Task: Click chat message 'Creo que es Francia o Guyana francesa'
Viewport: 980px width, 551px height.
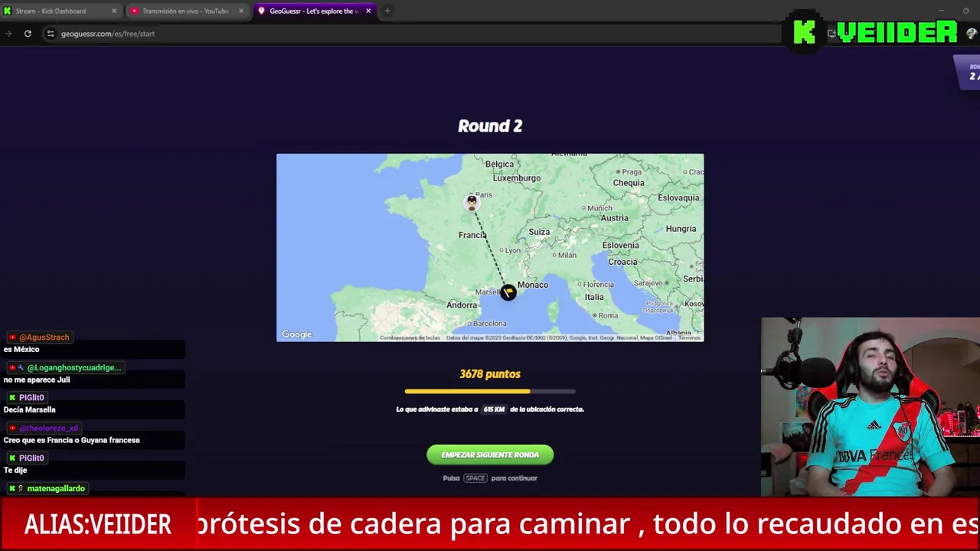Action: pos(72,440)
